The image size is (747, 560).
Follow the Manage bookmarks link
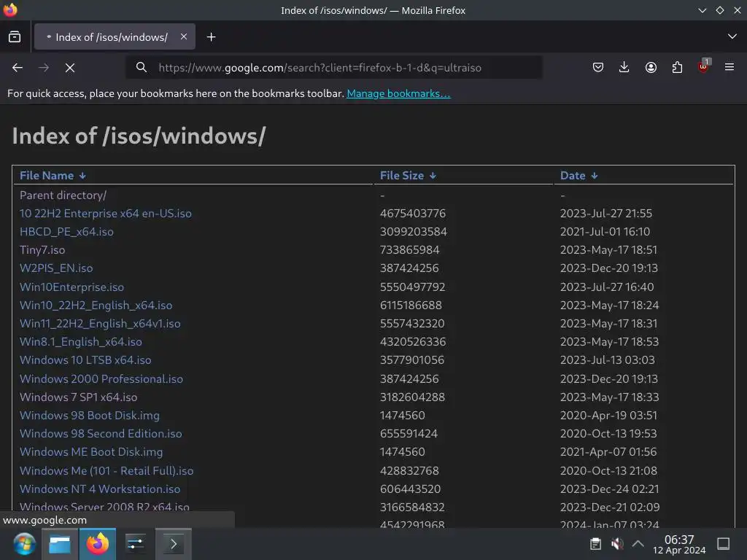(x=398, y=93)
